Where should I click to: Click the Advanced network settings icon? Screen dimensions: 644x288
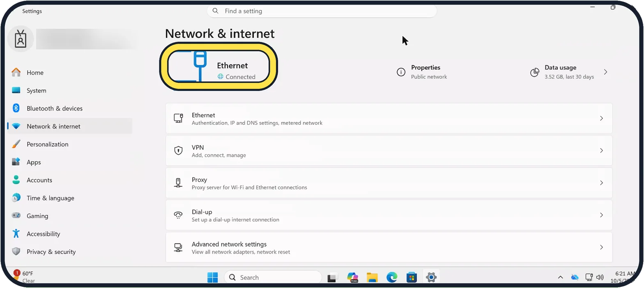[x=178, y=247]
